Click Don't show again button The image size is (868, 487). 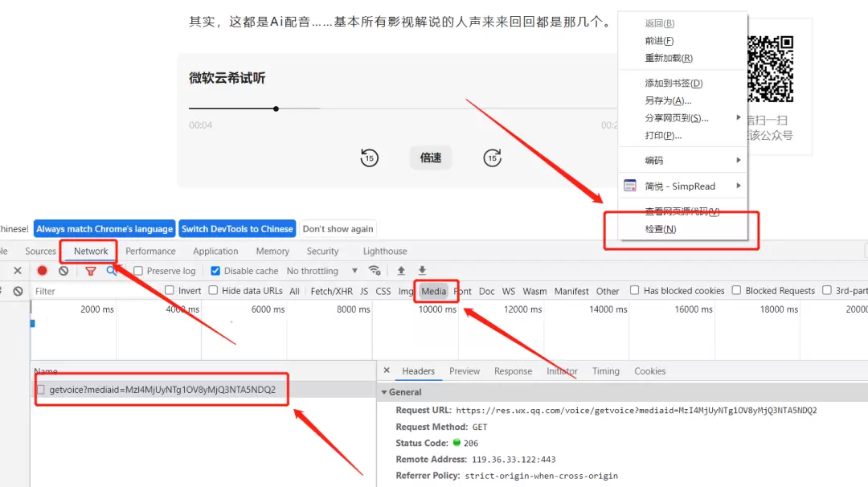338,228
